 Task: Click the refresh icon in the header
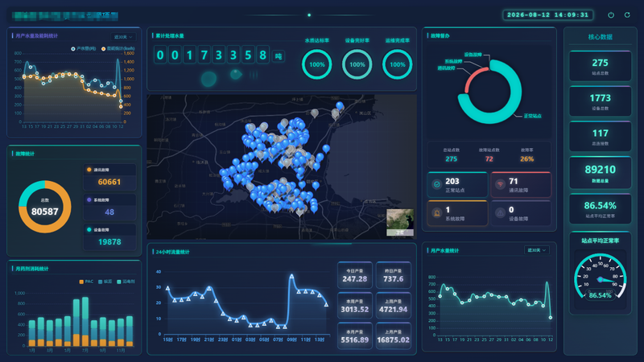(x=627, y=14)
